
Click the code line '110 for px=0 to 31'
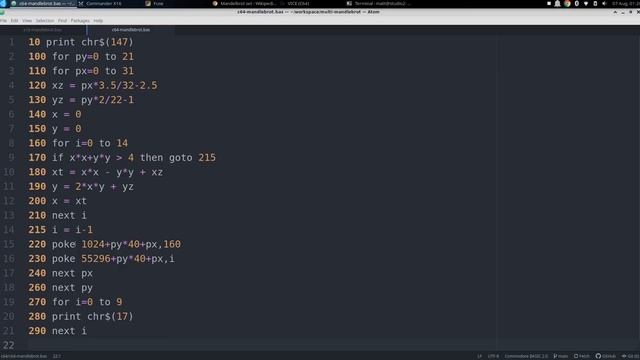(x=81, y=71)
